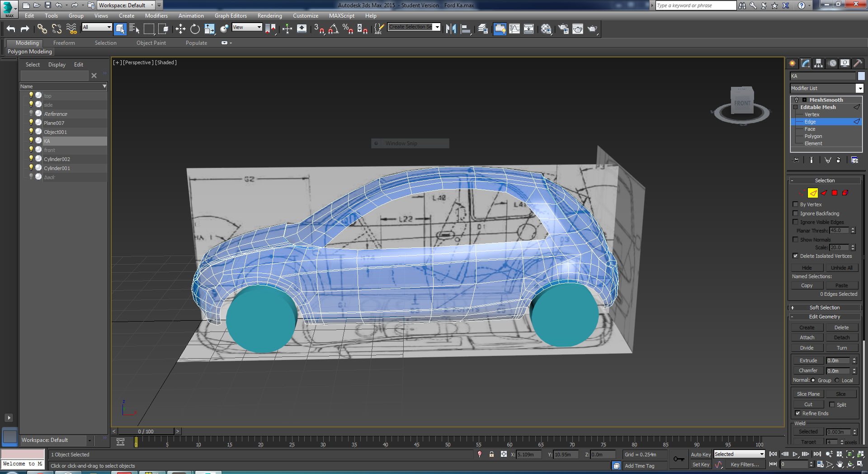Switch to the Freeform ribbon tab
Viewport: 868px width, 474px height.
64,43
